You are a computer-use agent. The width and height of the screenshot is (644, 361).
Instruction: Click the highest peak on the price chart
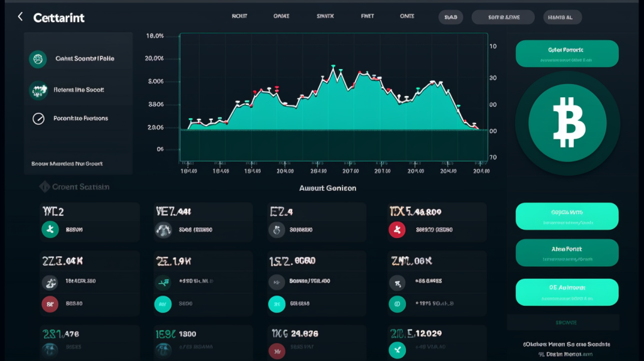pos(332,68)
